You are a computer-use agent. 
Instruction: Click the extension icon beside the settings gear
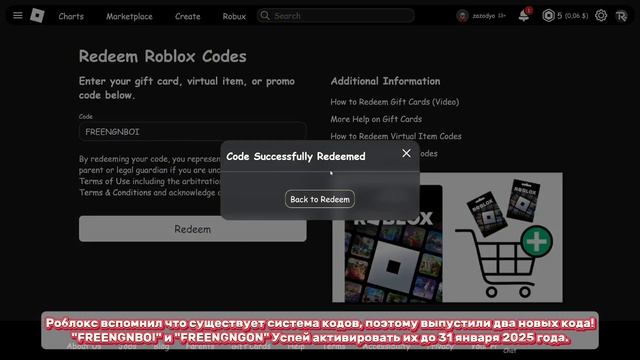621,16
